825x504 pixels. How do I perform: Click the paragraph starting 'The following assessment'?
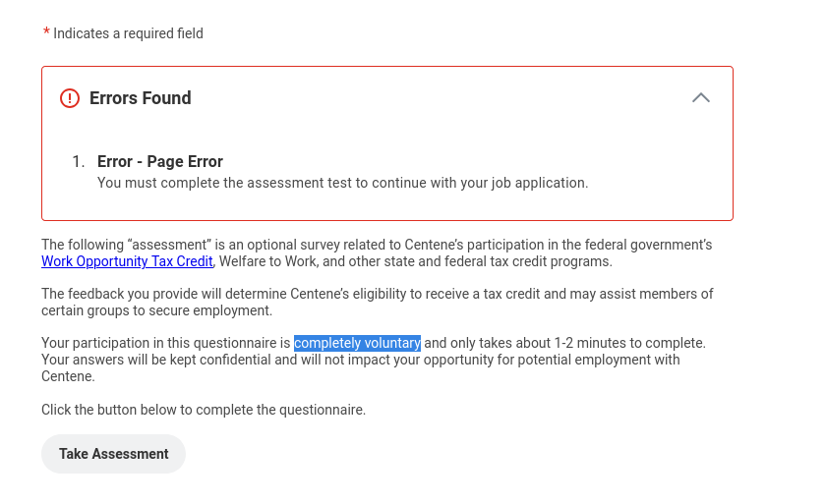tap(376, 245)
